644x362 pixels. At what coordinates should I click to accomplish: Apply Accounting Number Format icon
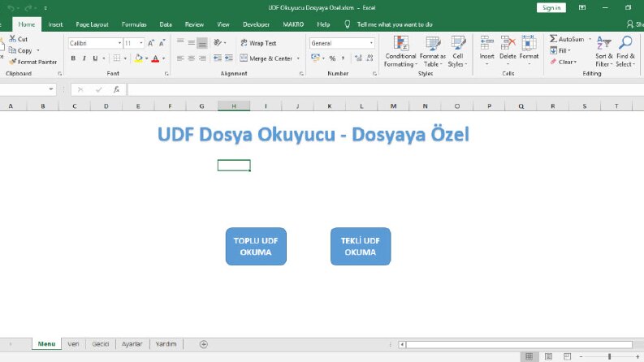click(x=315, y=58)
